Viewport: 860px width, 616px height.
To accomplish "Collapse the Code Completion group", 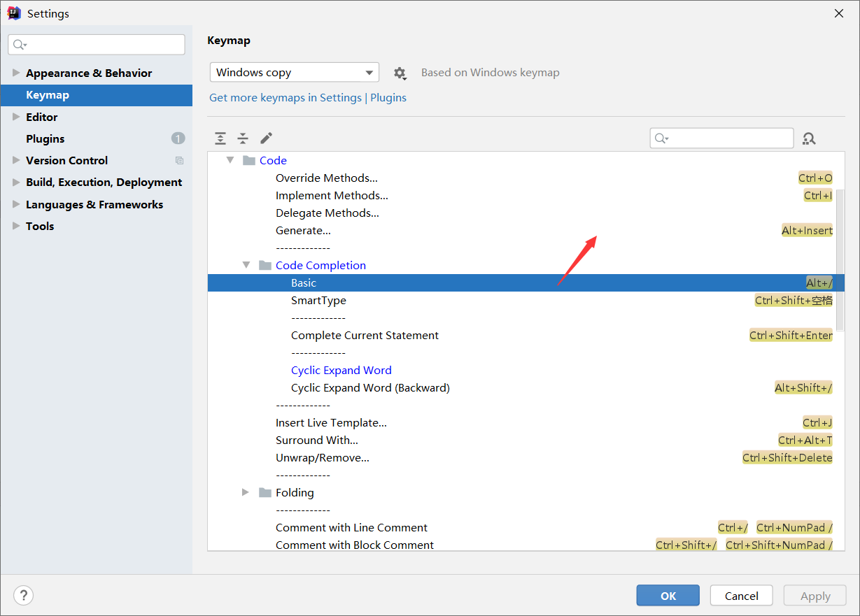I will [x=246, y=265].
